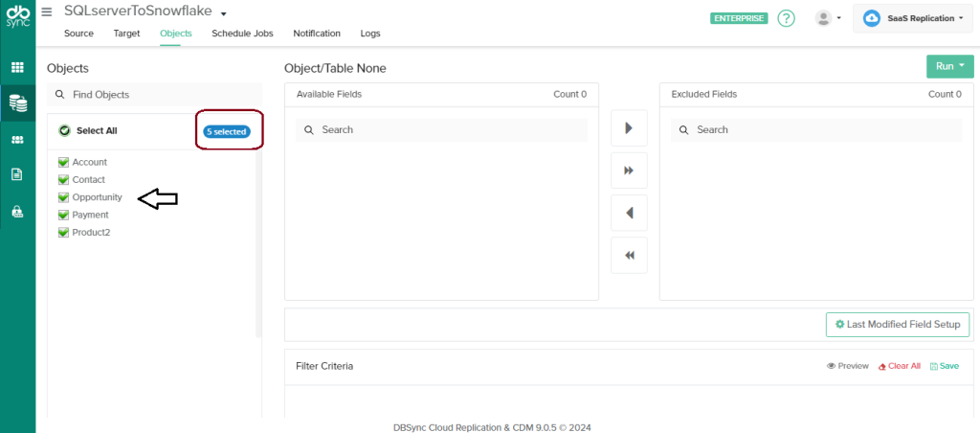The width and height of the screenshot is (980, 433).
Task: Move selected field to excluded arrow
Action: click(x=629, y=127)
